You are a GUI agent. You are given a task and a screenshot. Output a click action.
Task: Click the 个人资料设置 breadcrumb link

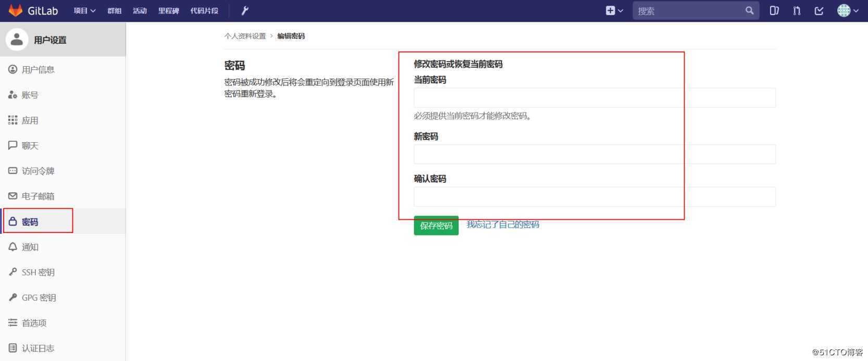[x=245, y=36]
